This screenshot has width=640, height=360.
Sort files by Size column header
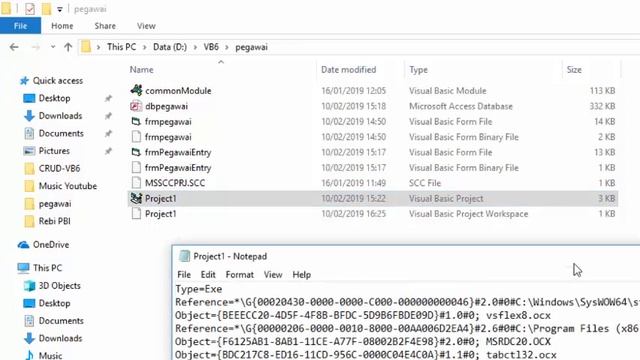click(574, 69)
